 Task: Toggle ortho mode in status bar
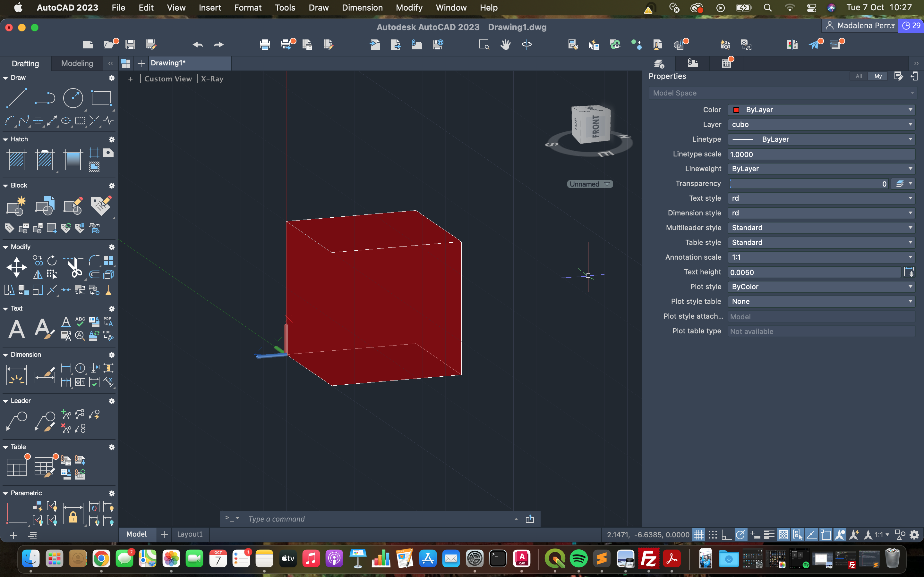(x=727, y=535)
